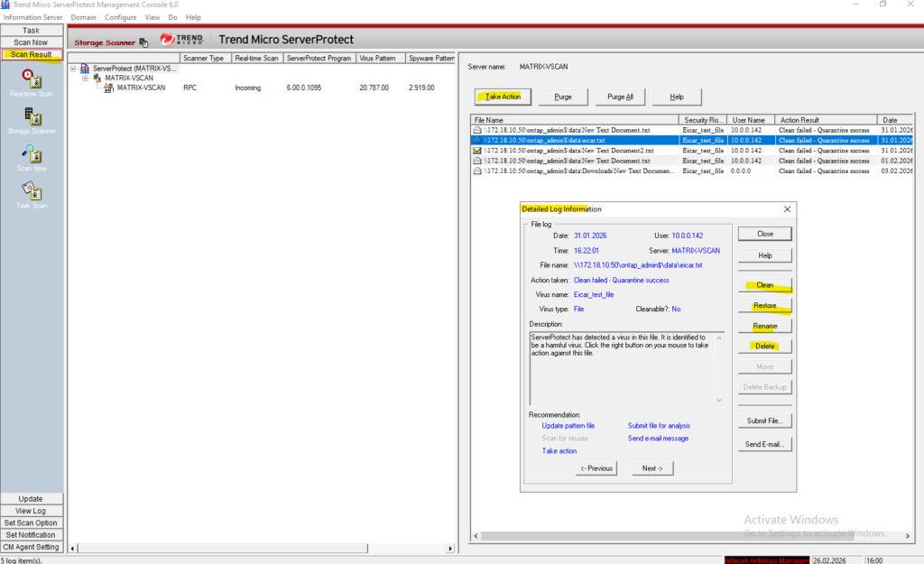Open the Configure menu
Image resolution: width=924 pixels, height=564 pixels.
[120, 17]
